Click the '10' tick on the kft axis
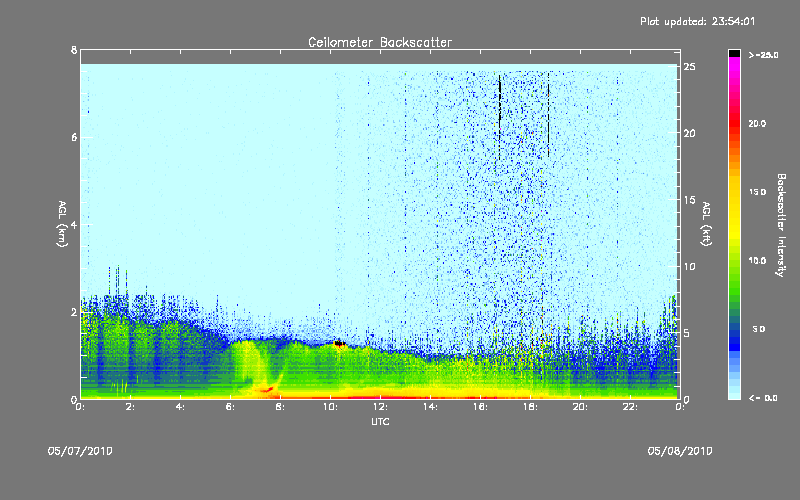 (689, 266)
